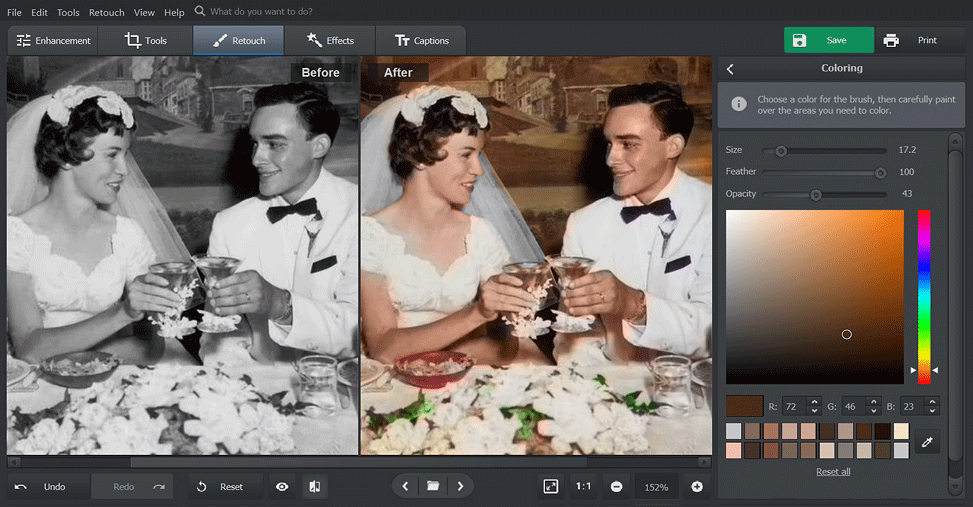Click the fit-to-screen icon
This screenshot has height=507, width=973.
click(550, 486)
